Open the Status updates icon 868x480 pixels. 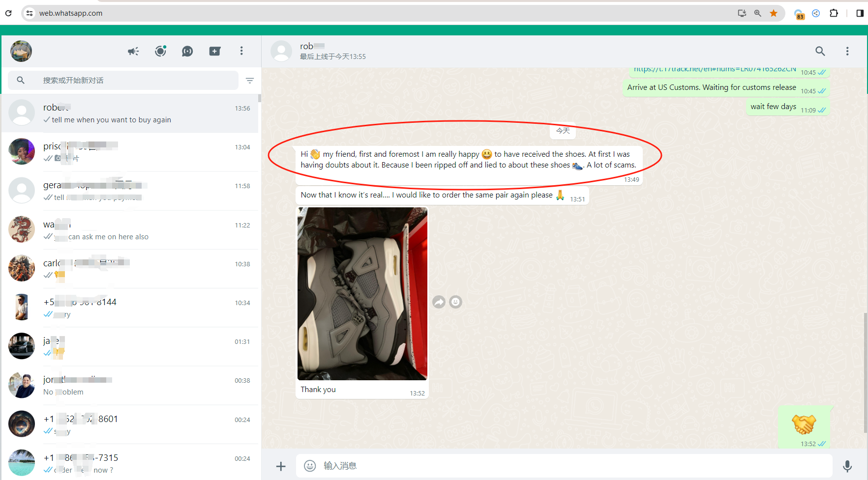coord(160,51)
